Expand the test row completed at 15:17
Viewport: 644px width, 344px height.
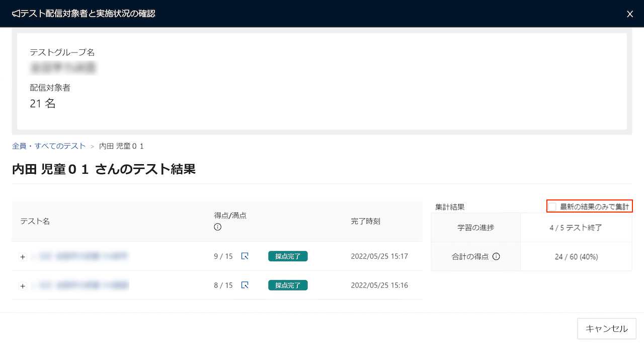23,257
